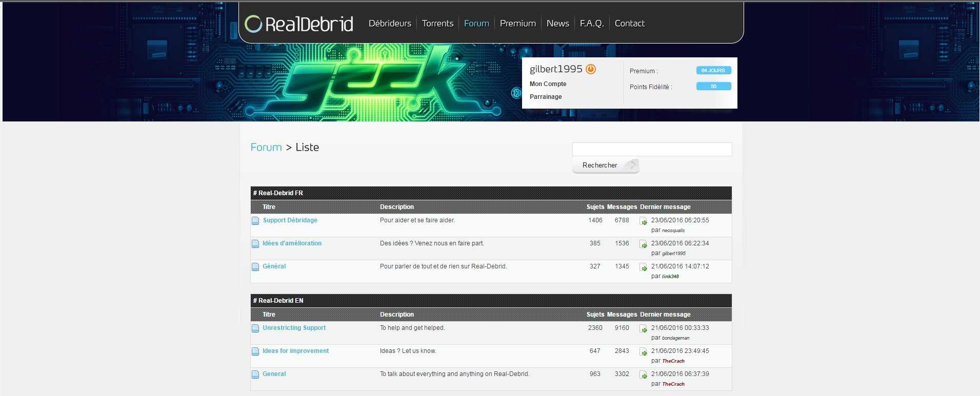
Task: Open the Torrents menu item
Action: click(437, 24)
